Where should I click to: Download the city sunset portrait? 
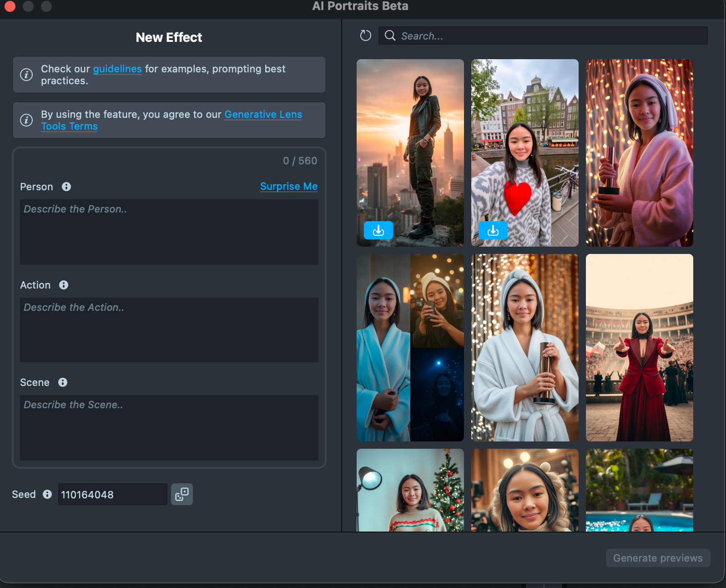(x=378, y=231)
